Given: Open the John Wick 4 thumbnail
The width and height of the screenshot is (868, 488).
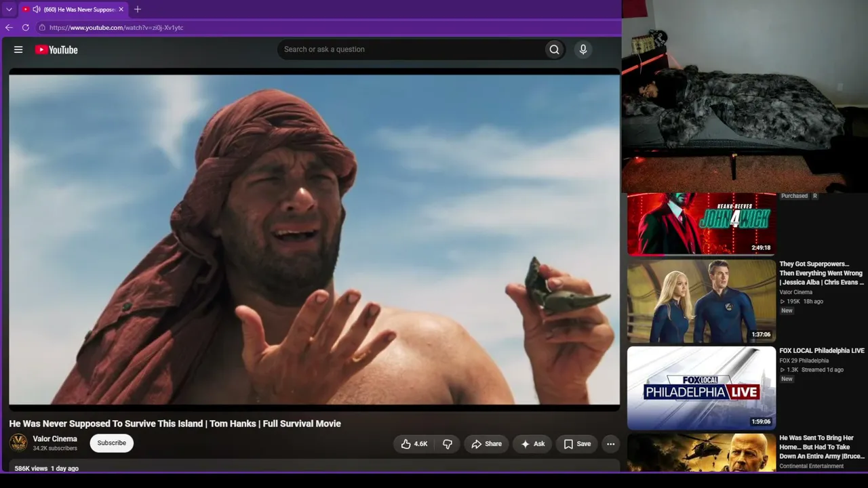Looking at the screenshot, I should (701, 224).
